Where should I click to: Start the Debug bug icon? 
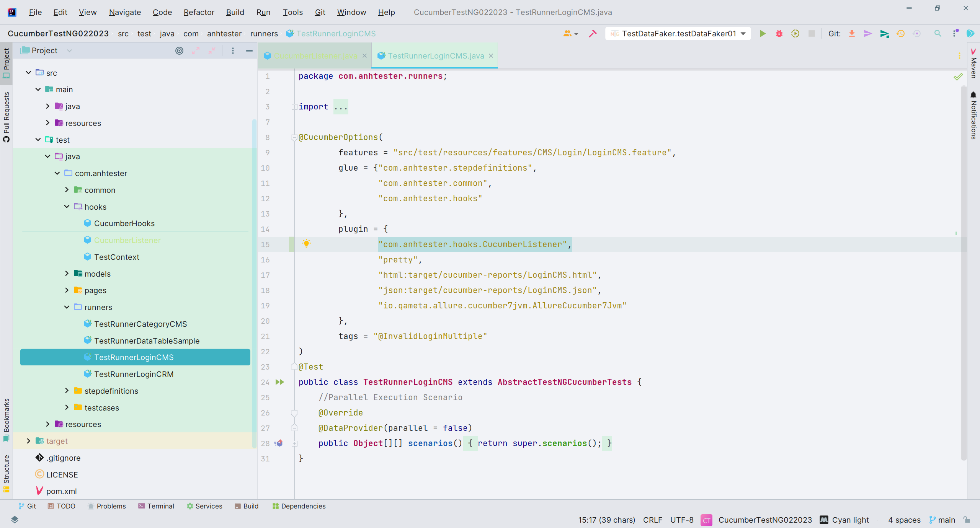click(779, 34)
